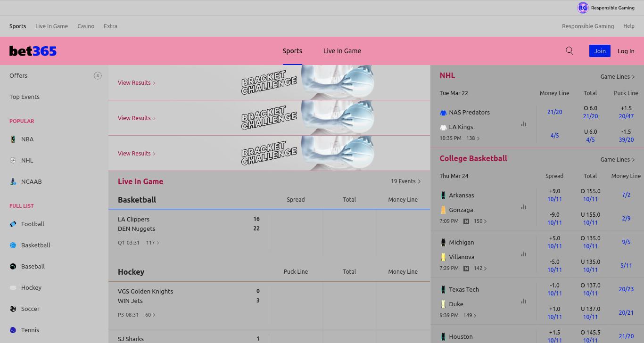Open Live In Game in top menu
The width and height of the screenshot is (644, 343).
(51, 26)
